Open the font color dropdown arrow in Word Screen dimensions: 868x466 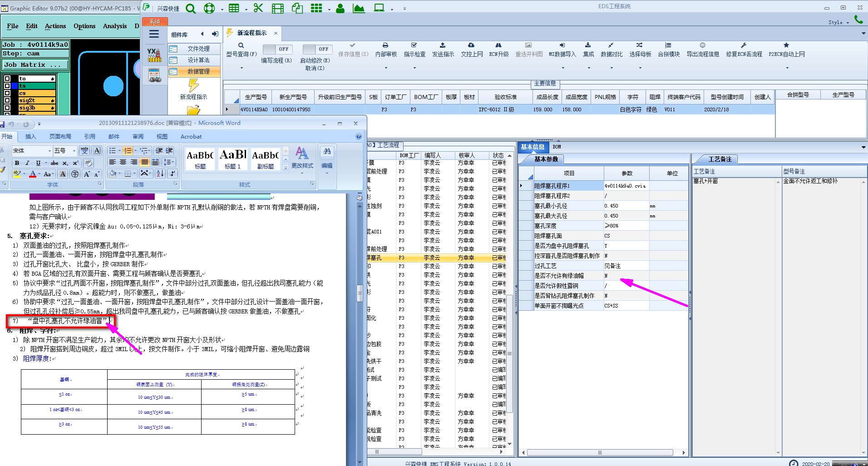tap(39, 174)
